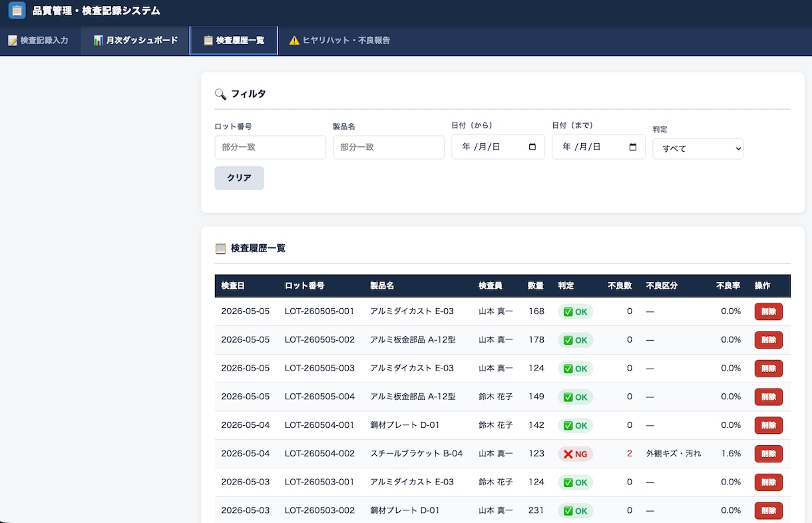The width and height of the screenshot is (812, 523).
Task: Click product name スチールブラケット B-04
Action: [416, 454]
